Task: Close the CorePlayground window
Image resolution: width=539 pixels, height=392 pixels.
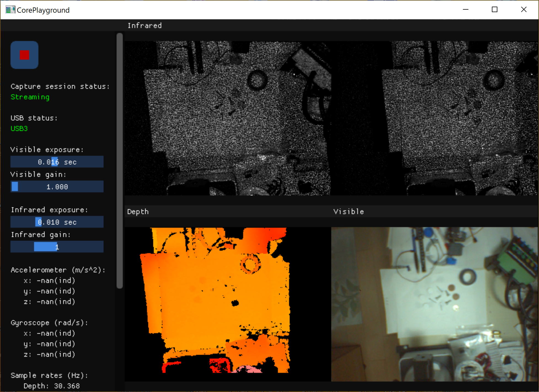Action: click(524, 10)
